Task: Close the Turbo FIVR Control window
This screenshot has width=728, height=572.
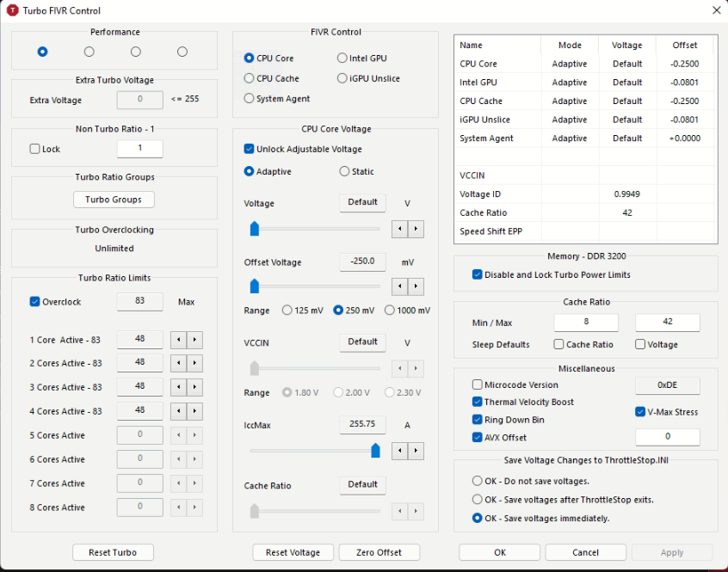Action: click(x=717, y=10)
